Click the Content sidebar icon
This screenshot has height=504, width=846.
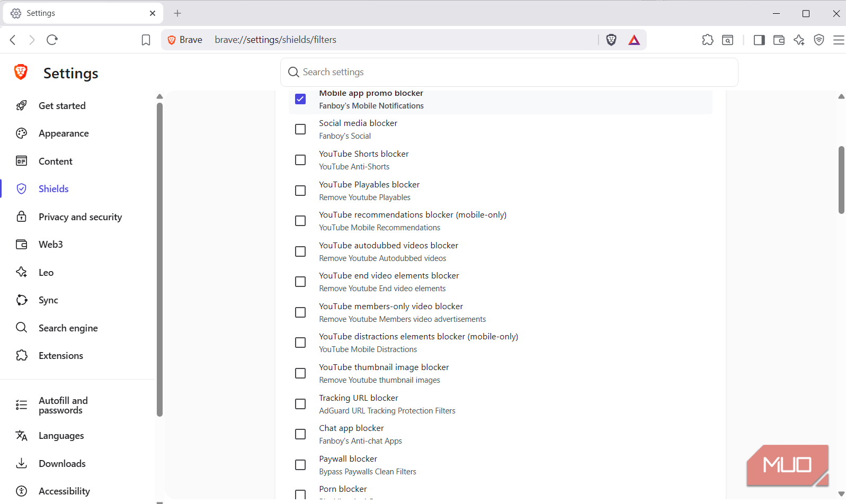[x=22, y=161]
